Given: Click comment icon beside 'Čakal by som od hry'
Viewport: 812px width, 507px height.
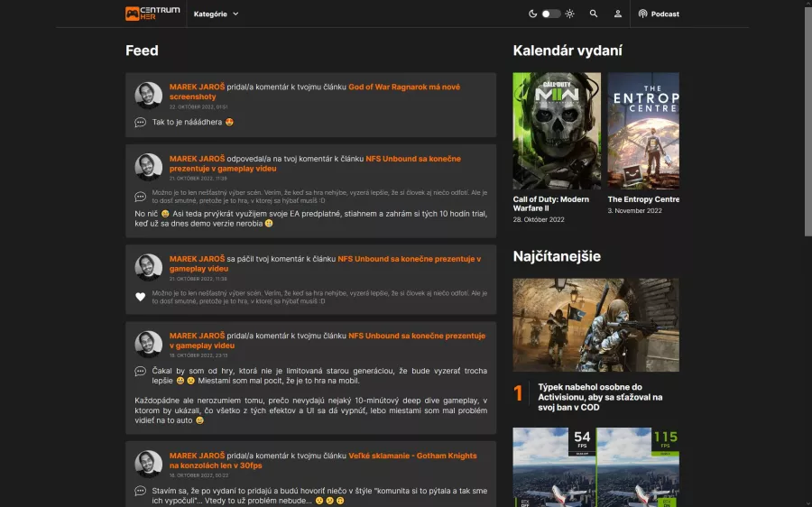Looking at the screenshot, I should pyautogui.click(x=141, y=372).
